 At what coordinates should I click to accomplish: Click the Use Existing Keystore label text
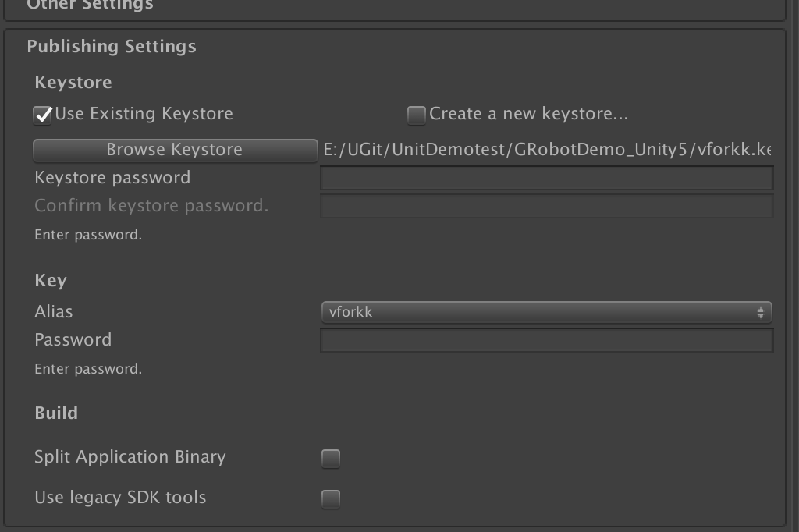tap(144, 114)
